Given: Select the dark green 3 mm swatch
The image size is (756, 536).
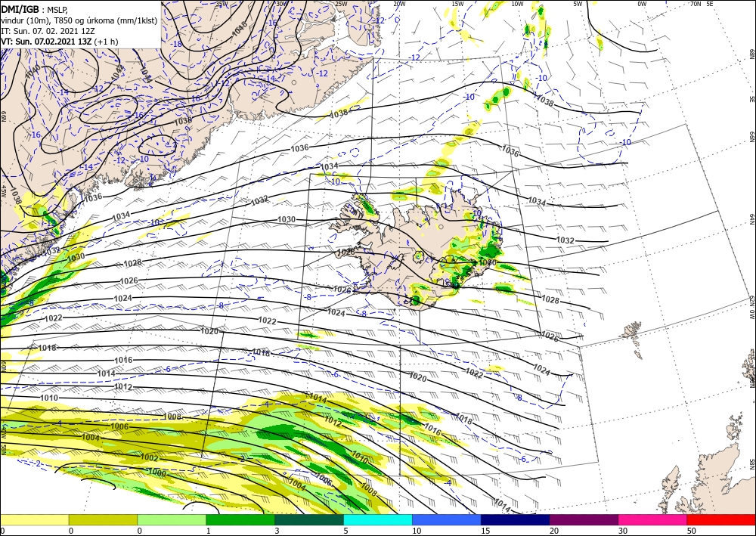Looking at the screenshot, I should pyautogui.click(x=309, y=520).
